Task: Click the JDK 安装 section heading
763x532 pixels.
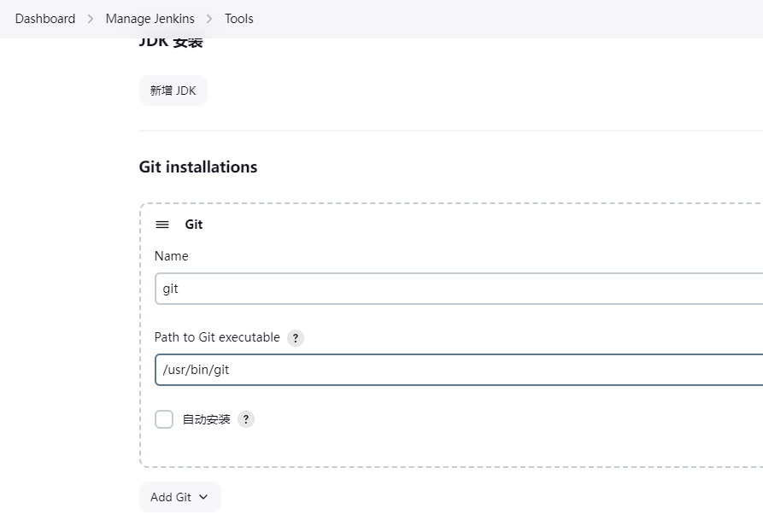Action: click(171, 42)
